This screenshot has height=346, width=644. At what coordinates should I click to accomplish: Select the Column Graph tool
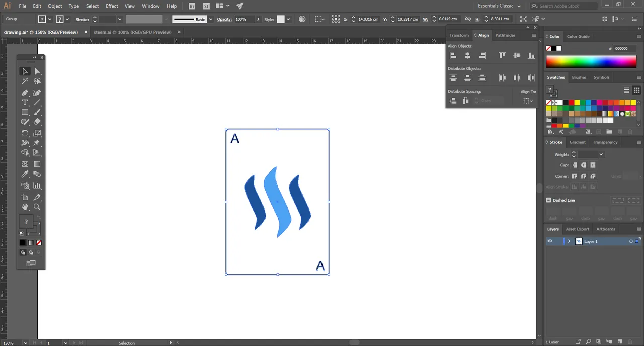(x=37, y=186)
